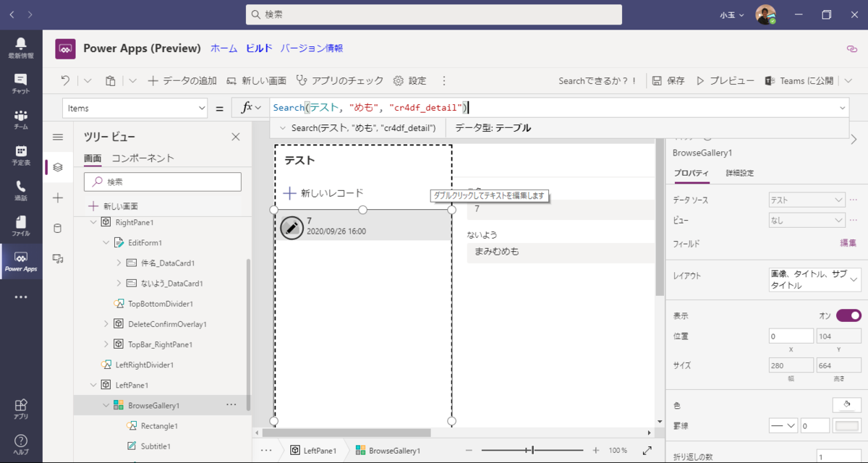Viewport: 868px width, 463px height.
Task: Click the zoom slider handle
Action: [532, 450]
